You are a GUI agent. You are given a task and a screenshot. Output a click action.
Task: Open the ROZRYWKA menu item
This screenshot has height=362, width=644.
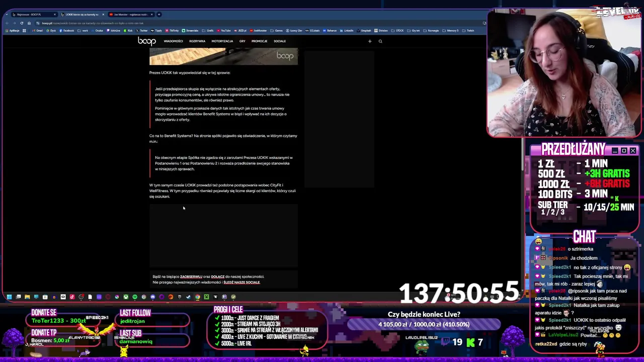197,41
